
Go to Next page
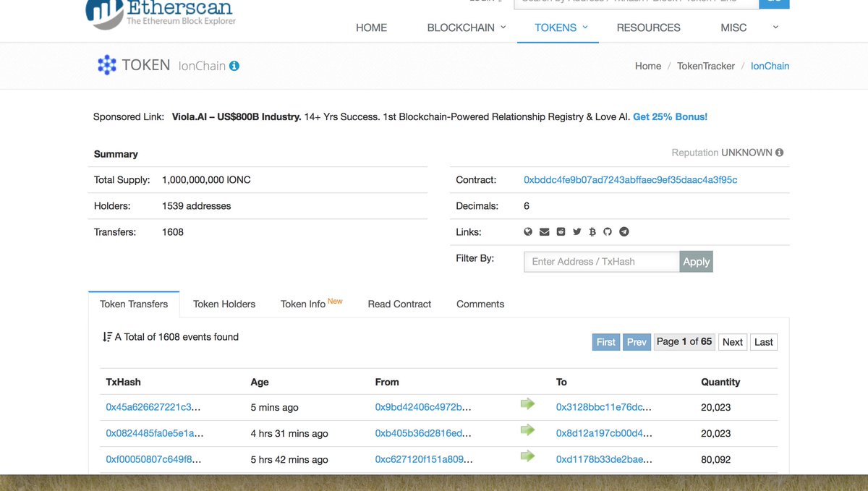[x=733, y=342]
